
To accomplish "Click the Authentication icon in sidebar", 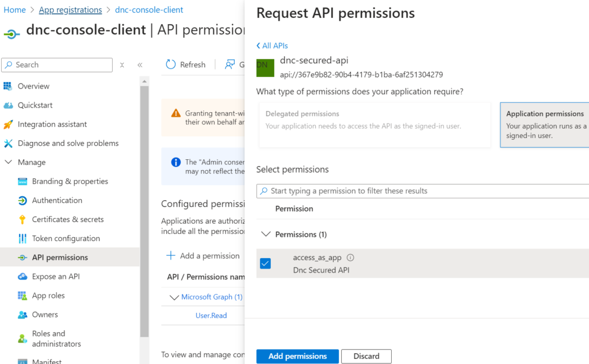I will tap(22, 201).
